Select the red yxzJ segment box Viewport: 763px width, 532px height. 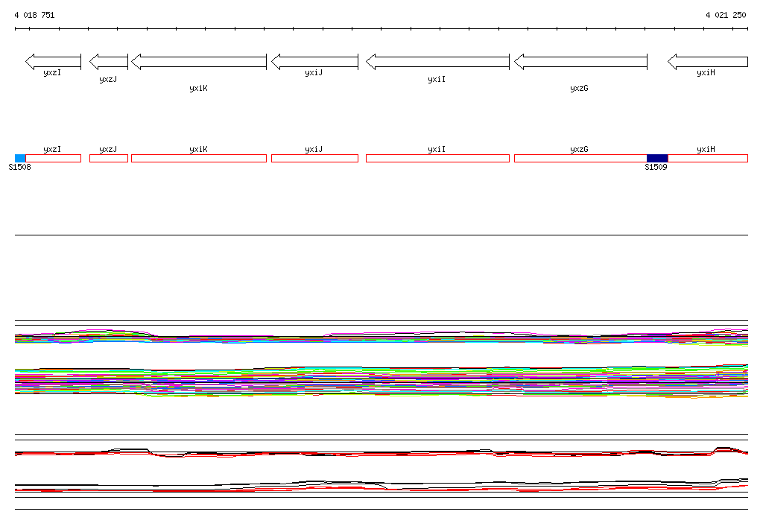click(109, 158)
